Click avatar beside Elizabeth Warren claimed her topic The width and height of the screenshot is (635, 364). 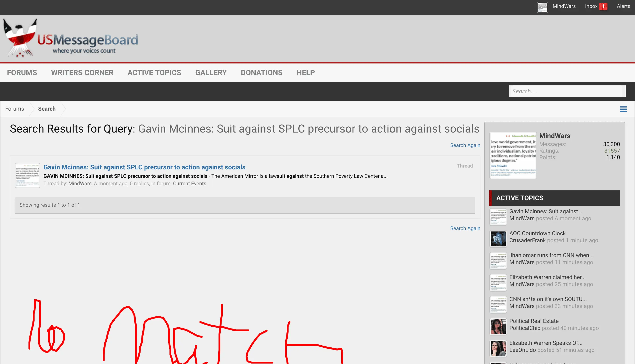click(x=498, y=283)
